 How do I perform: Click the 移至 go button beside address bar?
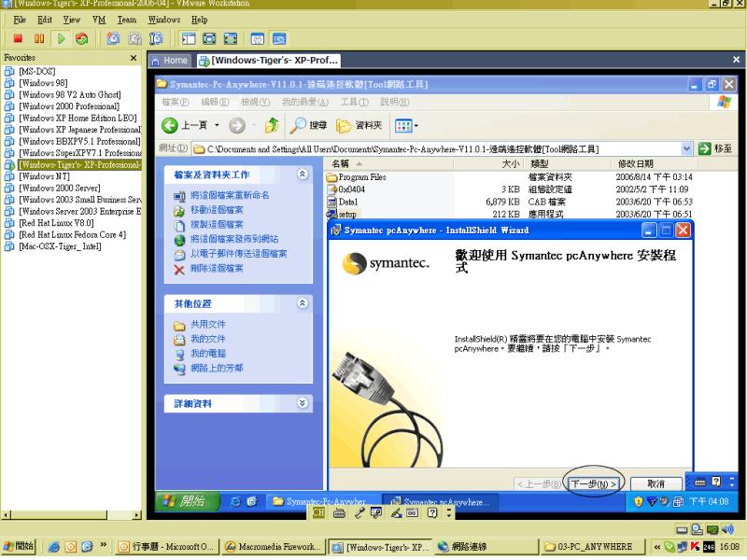tap(715, 149)
